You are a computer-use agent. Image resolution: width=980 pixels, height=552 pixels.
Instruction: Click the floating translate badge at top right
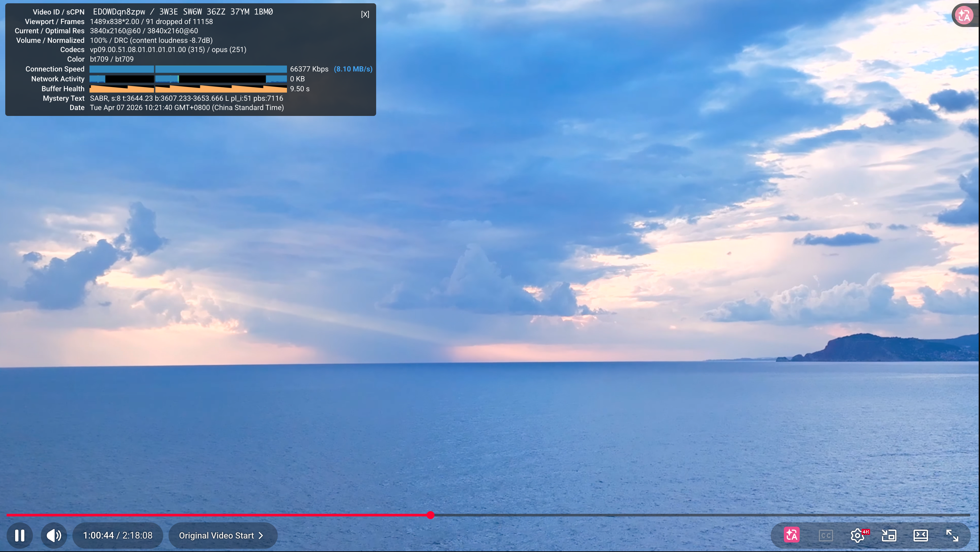pyautogui.click(x=964, y=15)
